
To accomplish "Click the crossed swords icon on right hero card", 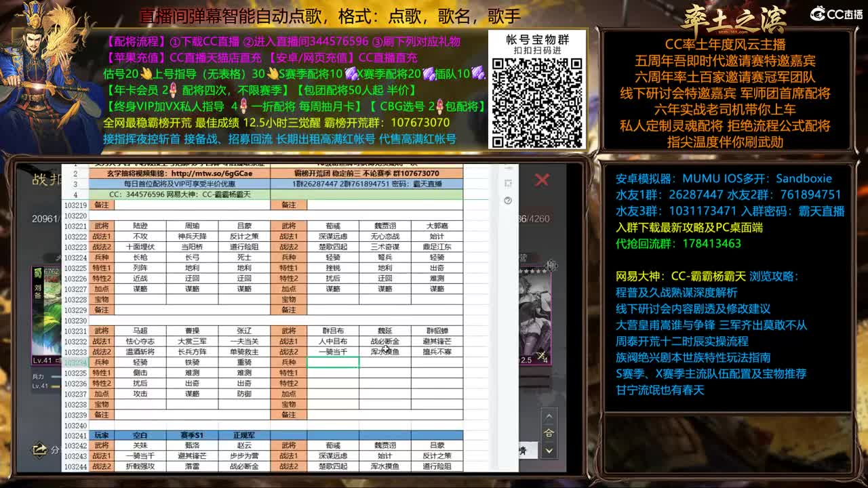I will (542, 355).
